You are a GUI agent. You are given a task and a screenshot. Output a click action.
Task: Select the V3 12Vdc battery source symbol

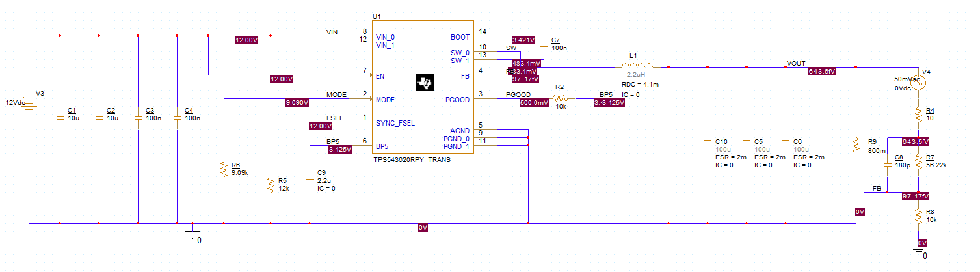(29, 105)
